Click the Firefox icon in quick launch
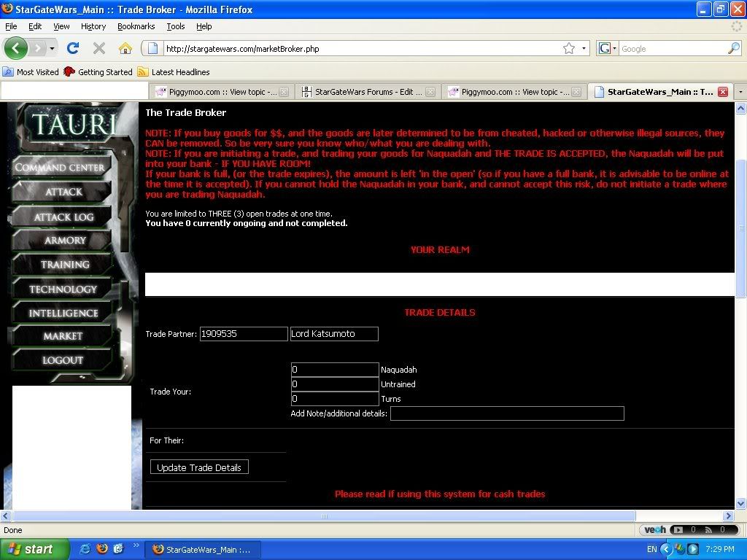 (x=102, y=548)
